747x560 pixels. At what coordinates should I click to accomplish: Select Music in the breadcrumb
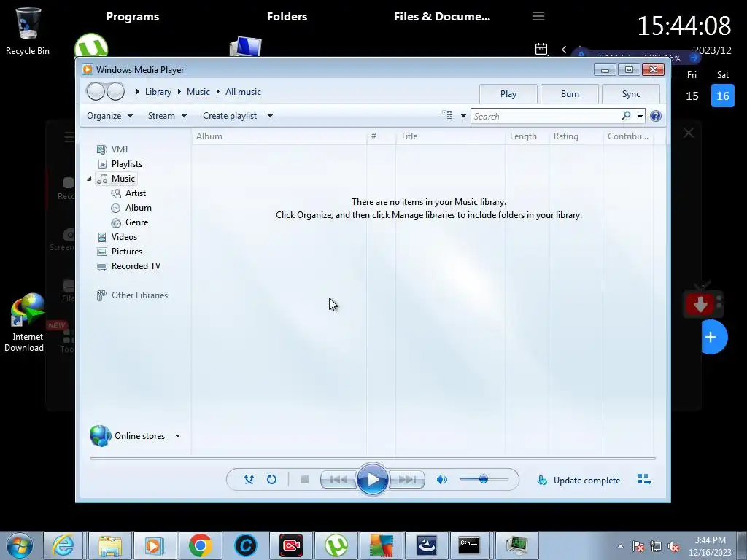[198, 92]
